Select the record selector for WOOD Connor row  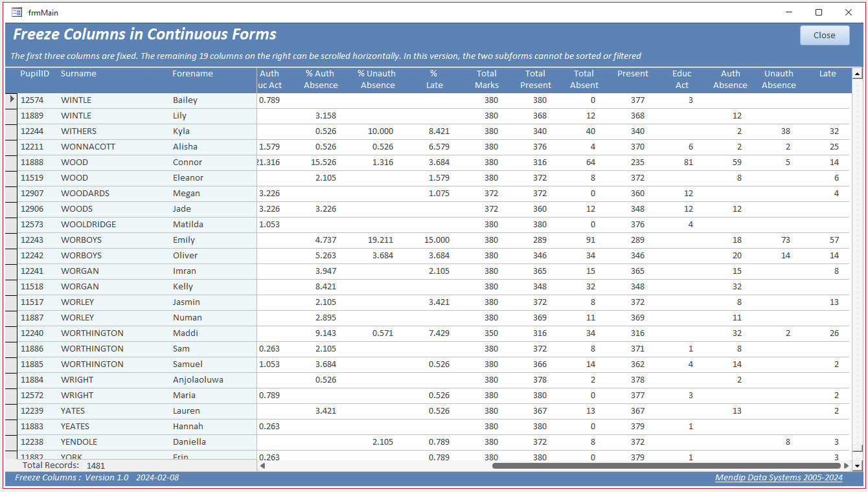(11, 162)
